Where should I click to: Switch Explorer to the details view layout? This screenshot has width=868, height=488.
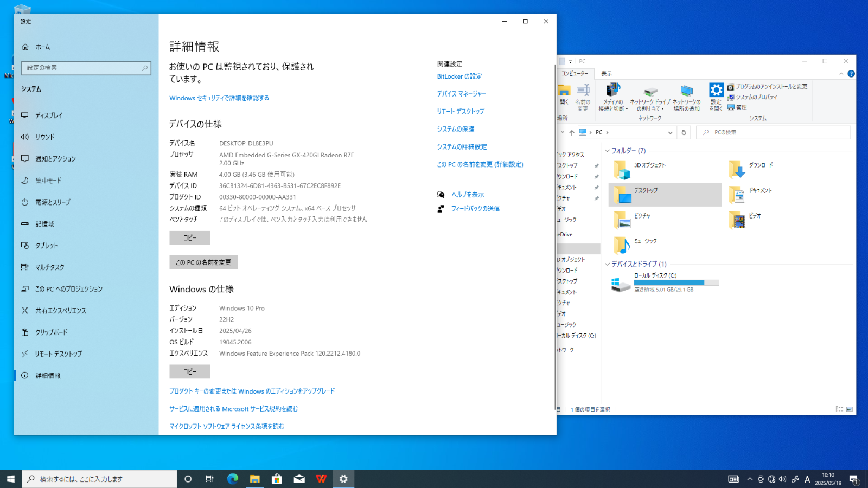click(x=839, y=409)
